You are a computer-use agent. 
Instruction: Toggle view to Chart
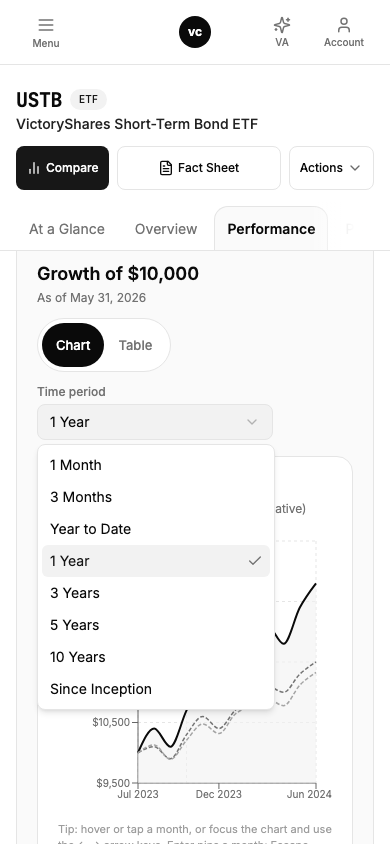73,345
